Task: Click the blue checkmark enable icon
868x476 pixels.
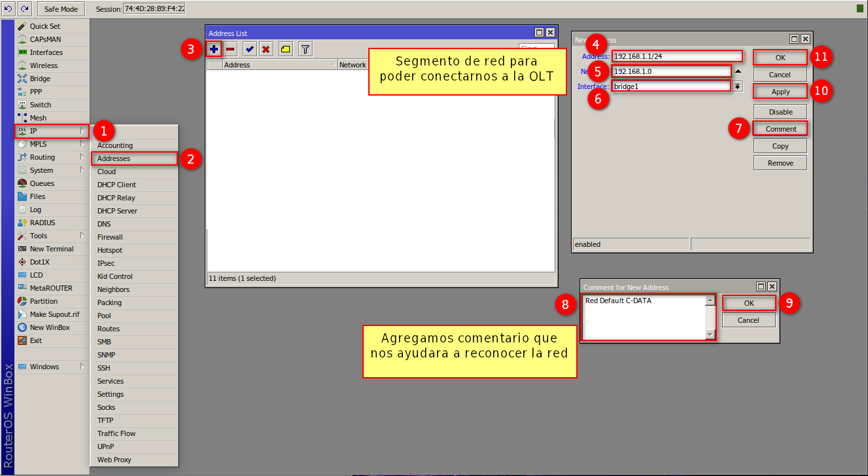Action: 249,49
